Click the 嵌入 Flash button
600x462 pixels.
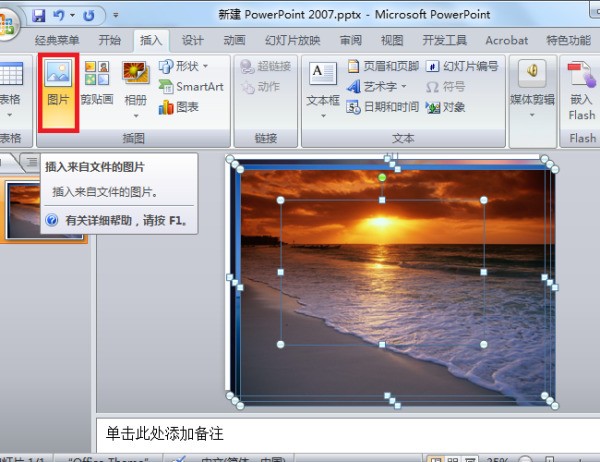(581, 90)
